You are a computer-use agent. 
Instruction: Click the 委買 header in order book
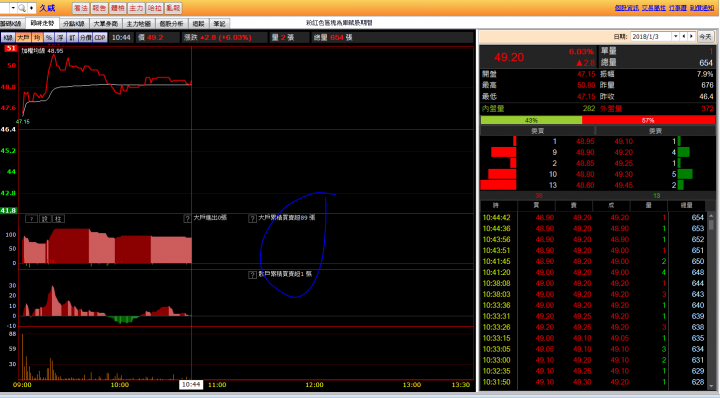(538, 131)
